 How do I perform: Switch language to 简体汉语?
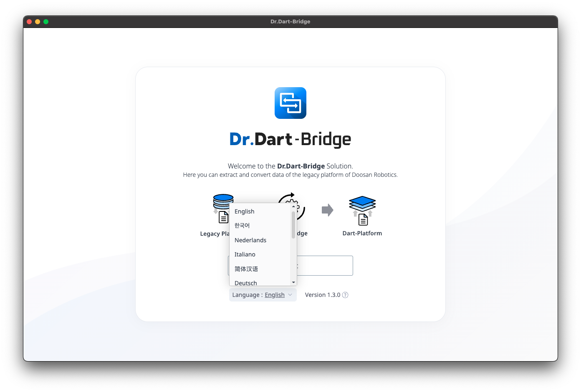(246, 269)
